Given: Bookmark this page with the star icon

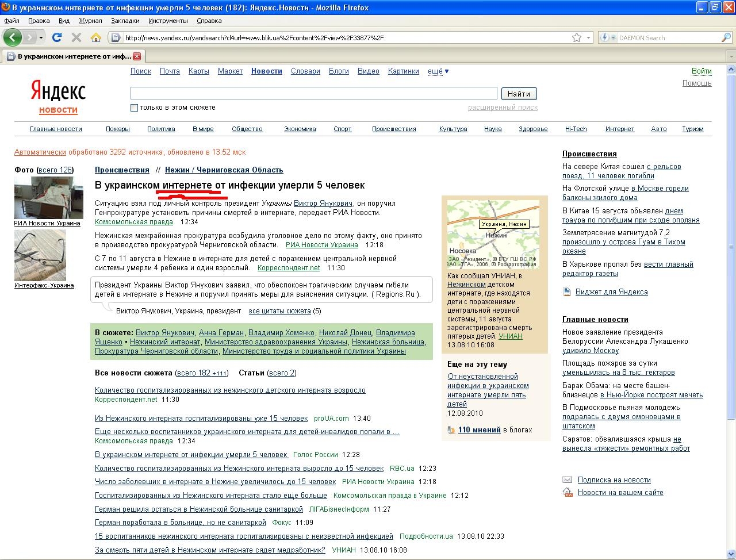Looking at the screenshot, I should (x=577, y=37).
